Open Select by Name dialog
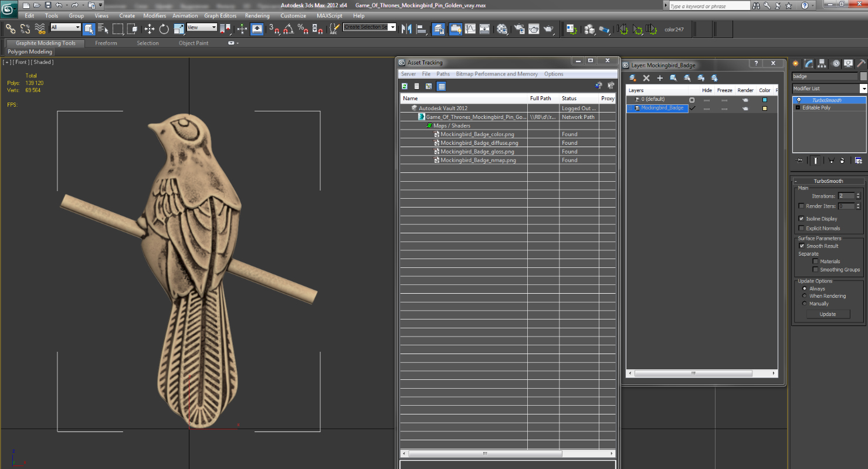Viewport: 868px width, 469px height. [103, 29]
